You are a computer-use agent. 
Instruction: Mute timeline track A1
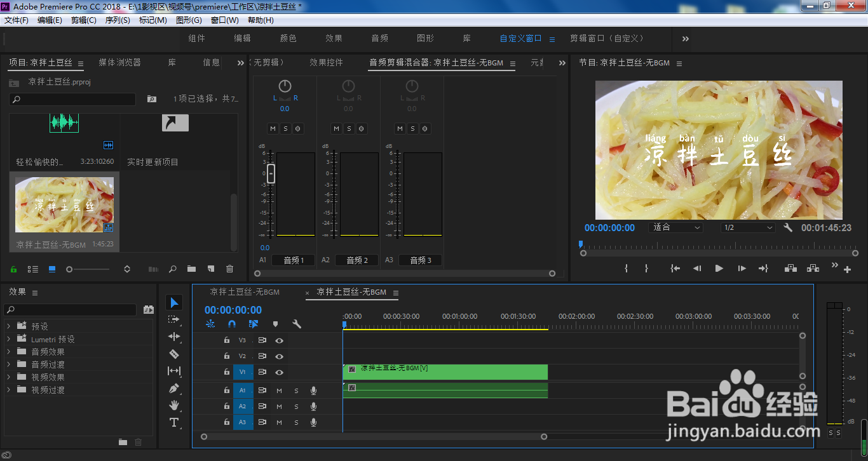pyautogui.click(x=279, y=391)
